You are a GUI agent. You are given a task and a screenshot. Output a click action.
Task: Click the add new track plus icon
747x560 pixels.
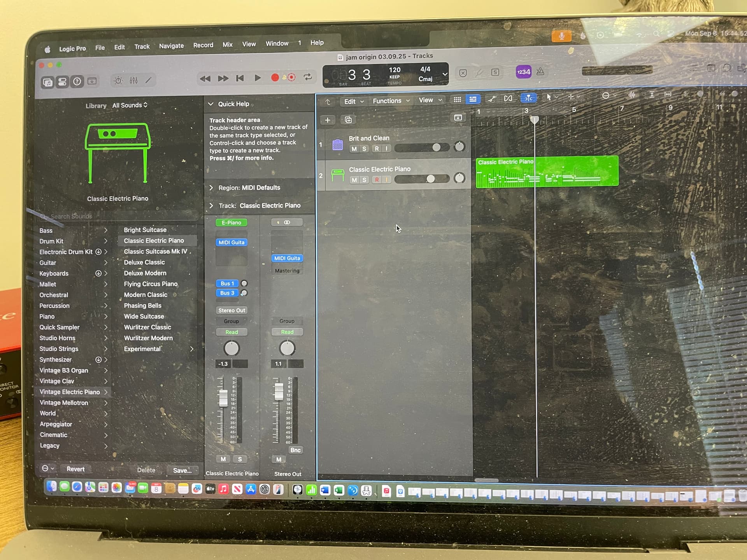pos(328,120)
